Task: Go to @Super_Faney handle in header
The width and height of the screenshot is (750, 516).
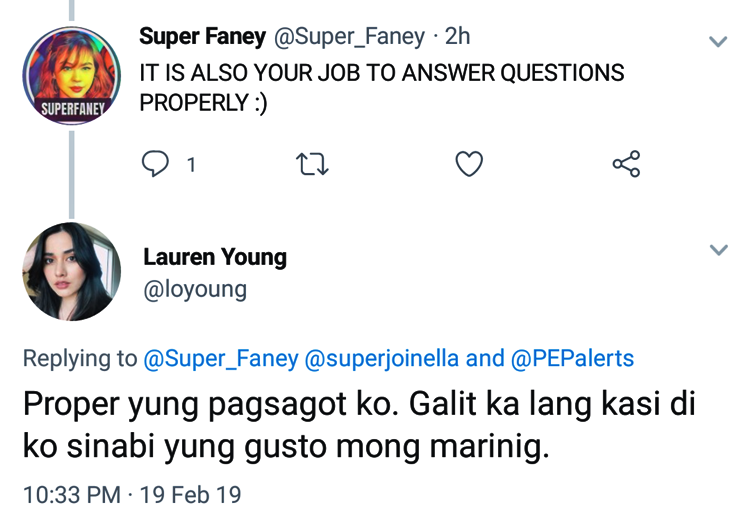Action: pyautogui.click(x=349, y=37)
